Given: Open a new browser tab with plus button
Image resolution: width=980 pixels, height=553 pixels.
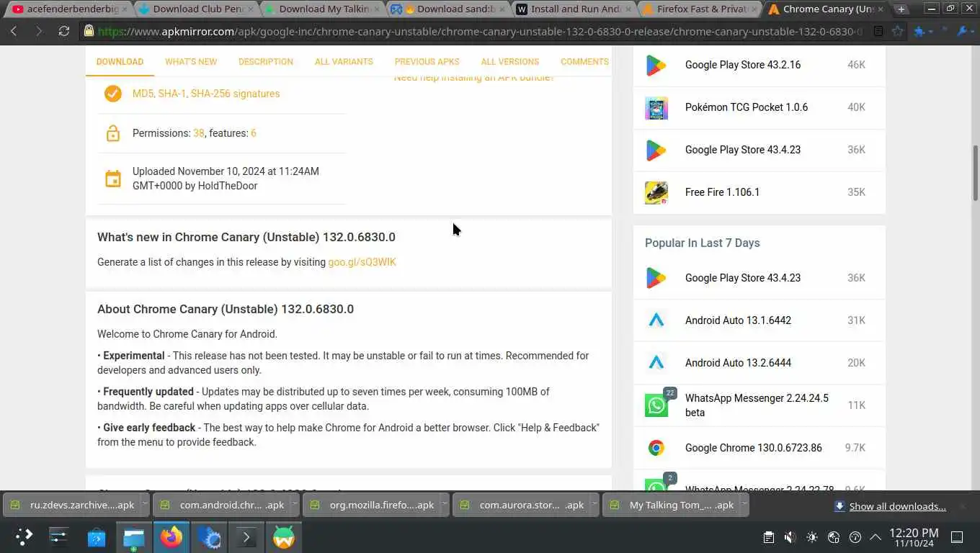Looking at the screenshot, I should tap(901, 9).
